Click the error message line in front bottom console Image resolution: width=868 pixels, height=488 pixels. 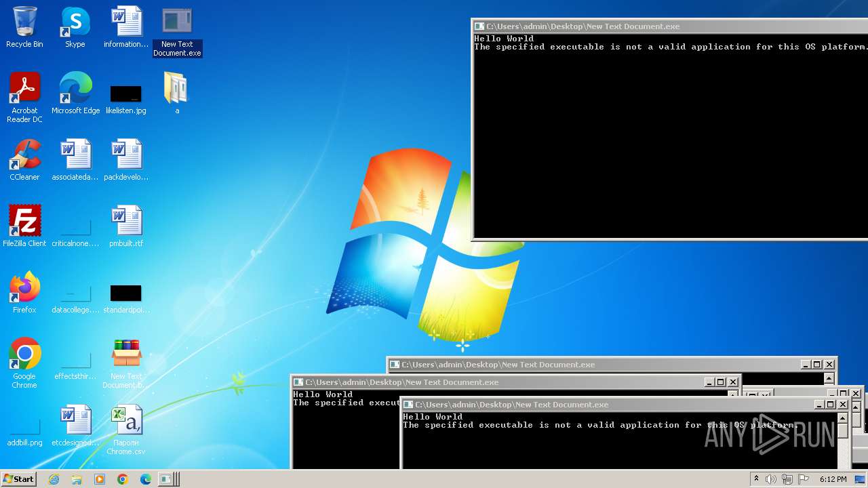600,425
